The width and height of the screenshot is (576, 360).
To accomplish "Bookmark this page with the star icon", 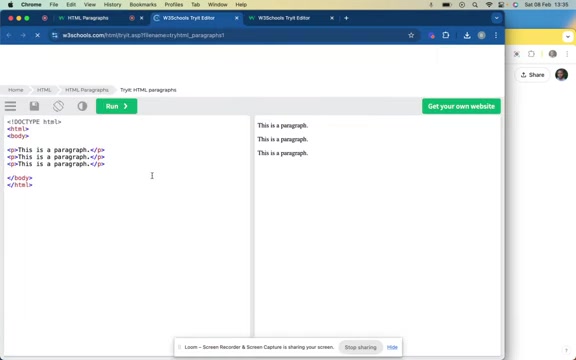I will tap(411, 35).
